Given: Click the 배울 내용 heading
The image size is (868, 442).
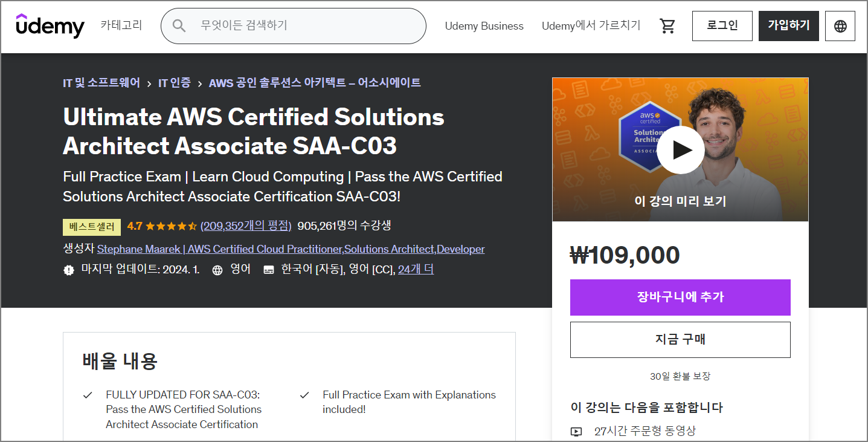Looking at the screenshot, I should pos(120,361).
